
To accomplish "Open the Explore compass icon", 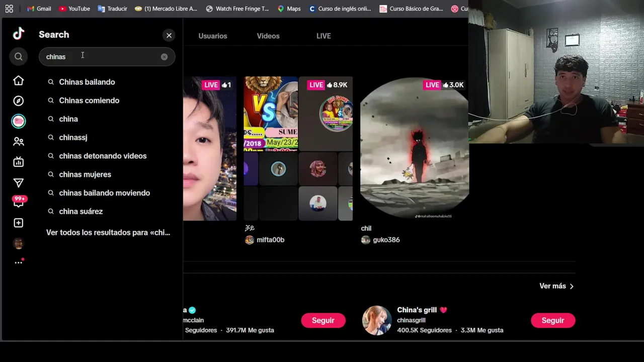I will click(19, 101).
